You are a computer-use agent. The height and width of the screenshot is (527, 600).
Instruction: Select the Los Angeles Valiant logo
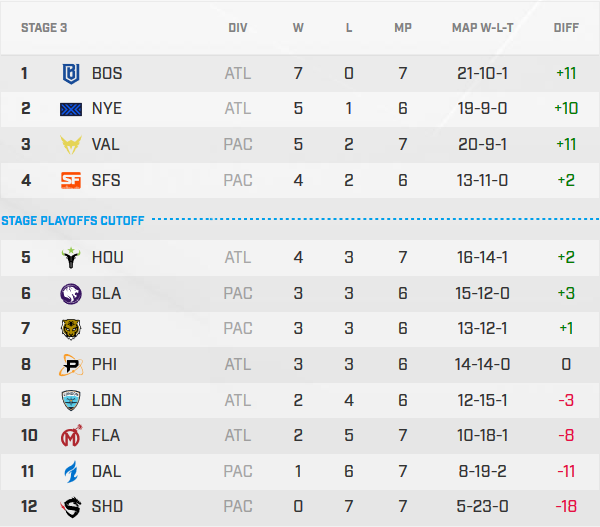pos(71,144)
